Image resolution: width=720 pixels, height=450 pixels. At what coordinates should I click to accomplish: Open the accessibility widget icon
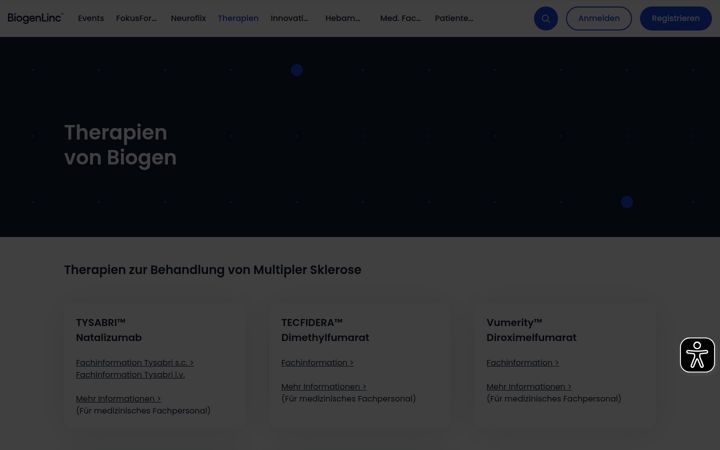[697, 355]
